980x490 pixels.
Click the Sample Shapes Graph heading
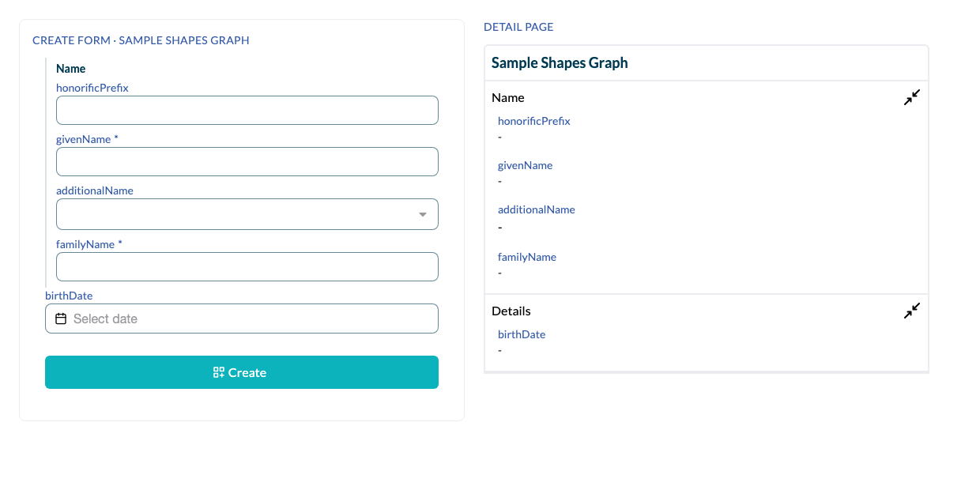(560, 63)
